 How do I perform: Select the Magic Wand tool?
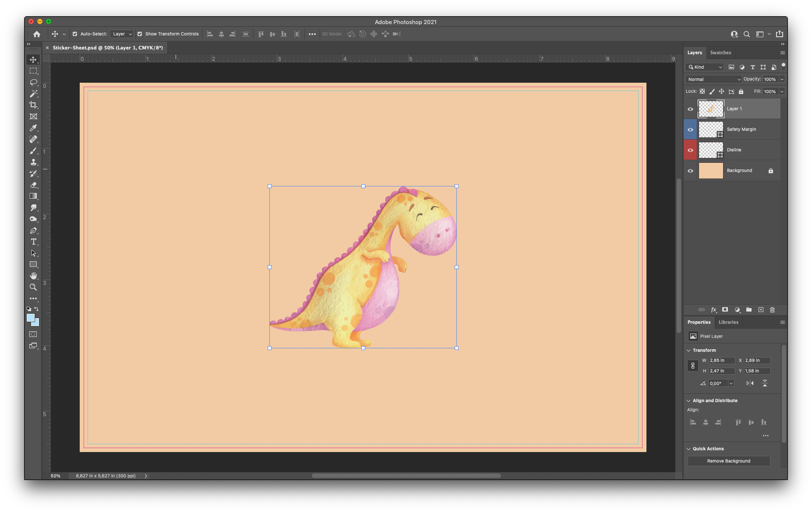pyautogui.click(x=33, y=94)
